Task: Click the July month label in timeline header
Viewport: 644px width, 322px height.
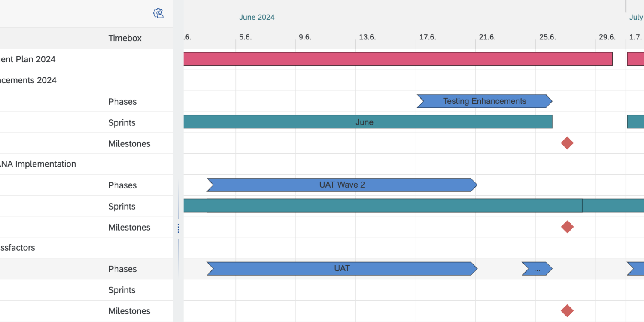Action: pyautogui.click(x=636, y=18)
